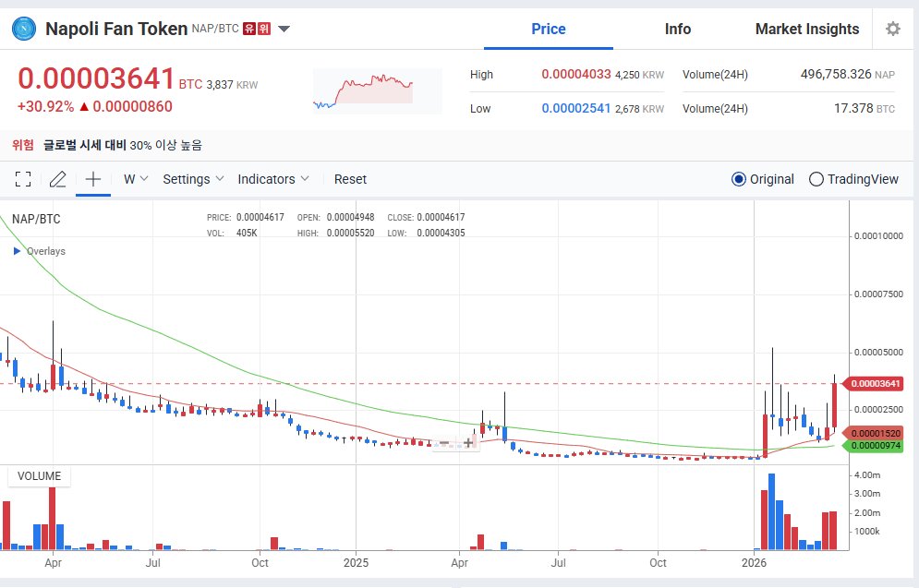
Task: Click the HIGH value 0.00005520 in chart header
Action: (350, 234)
